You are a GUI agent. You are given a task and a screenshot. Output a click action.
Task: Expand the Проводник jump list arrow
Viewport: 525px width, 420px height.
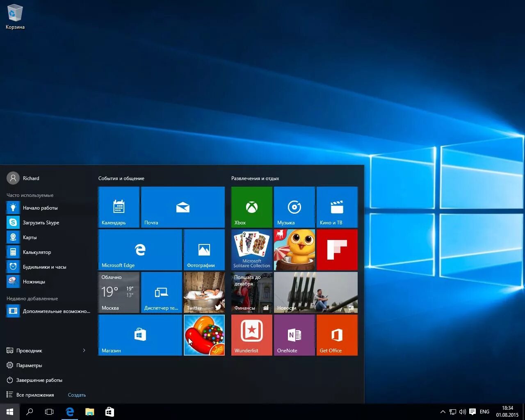coord(84,350)
